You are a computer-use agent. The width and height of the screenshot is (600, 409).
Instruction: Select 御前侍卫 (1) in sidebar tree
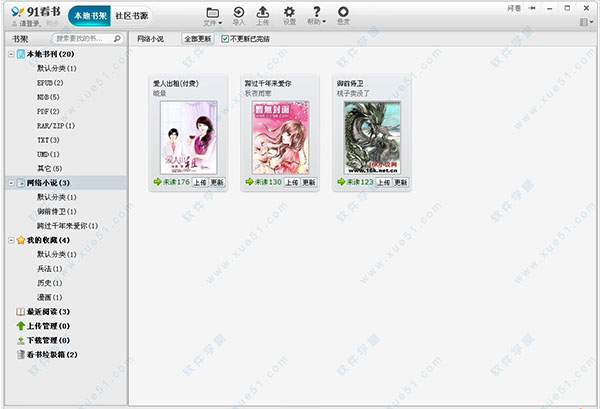[x=57, y=212]
